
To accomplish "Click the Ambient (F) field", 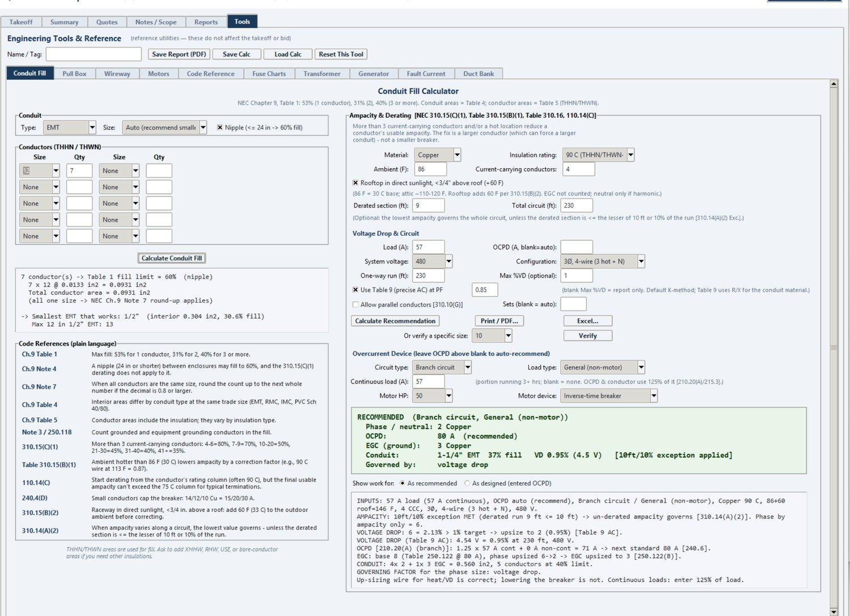I will tap(430, 169).
